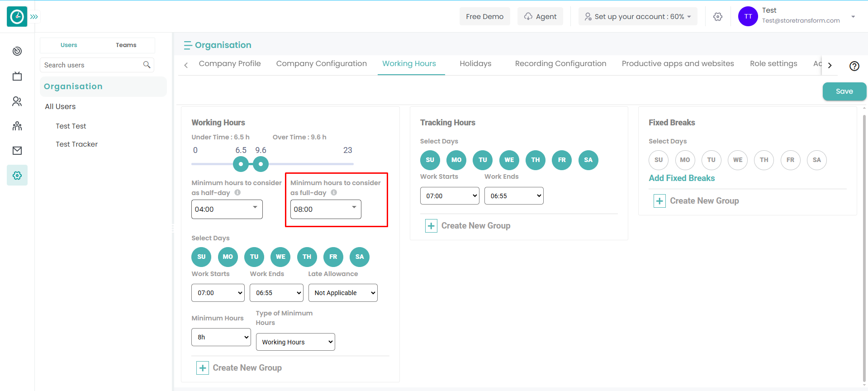Select Test Tracker in user list
This screenshot has height=391, width=868.
click(76, 144)
